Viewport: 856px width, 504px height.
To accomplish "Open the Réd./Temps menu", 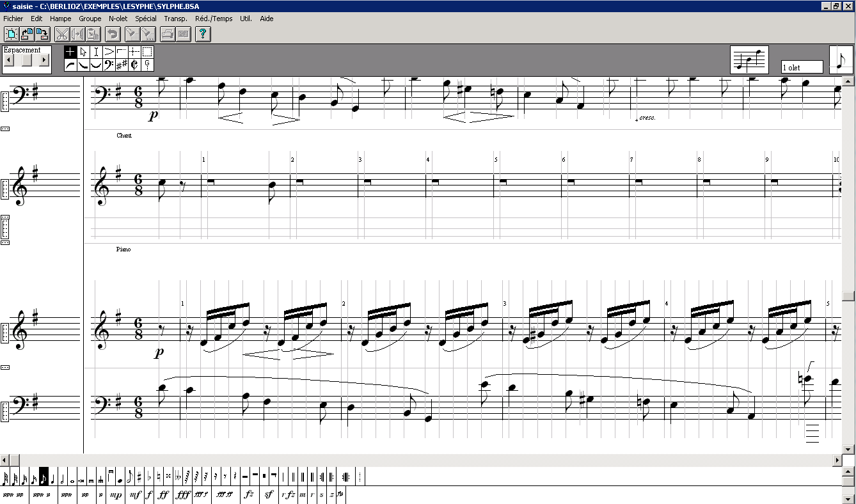I will click(214, 19).
